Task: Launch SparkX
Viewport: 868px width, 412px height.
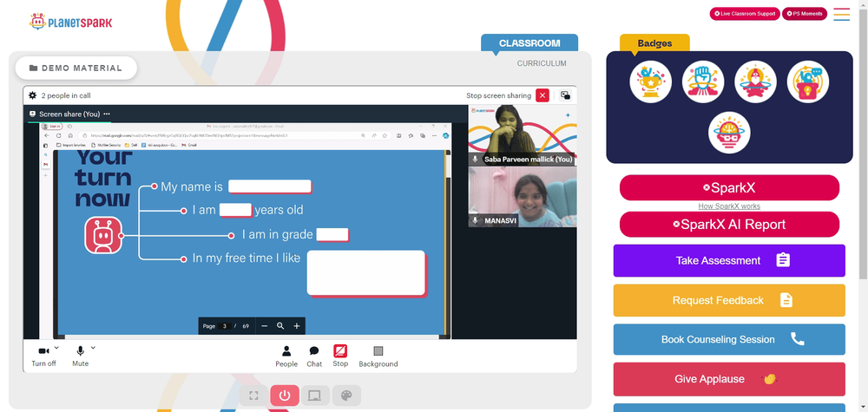Action: (729, 188)
